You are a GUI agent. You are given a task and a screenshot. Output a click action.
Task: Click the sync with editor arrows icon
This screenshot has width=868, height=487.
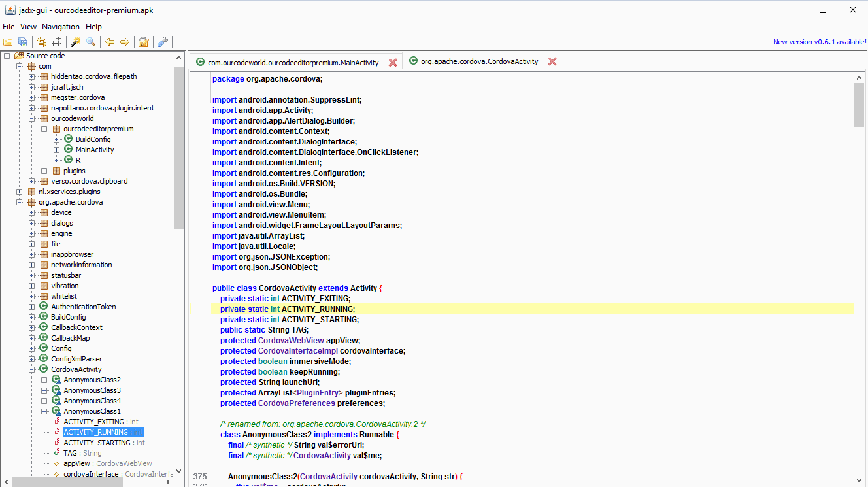tap(41, 41)
